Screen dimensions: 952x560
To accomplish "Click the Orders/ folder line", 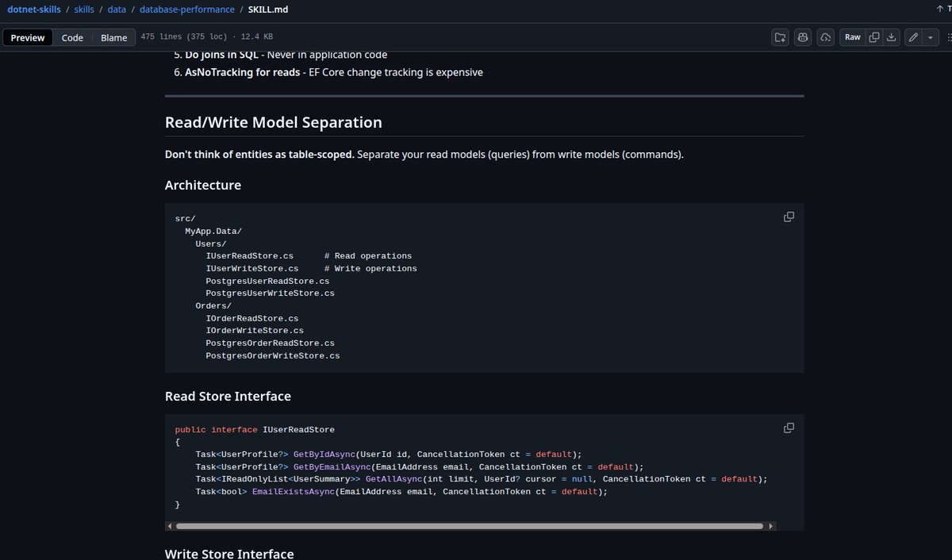I will (x=213, y=305).
